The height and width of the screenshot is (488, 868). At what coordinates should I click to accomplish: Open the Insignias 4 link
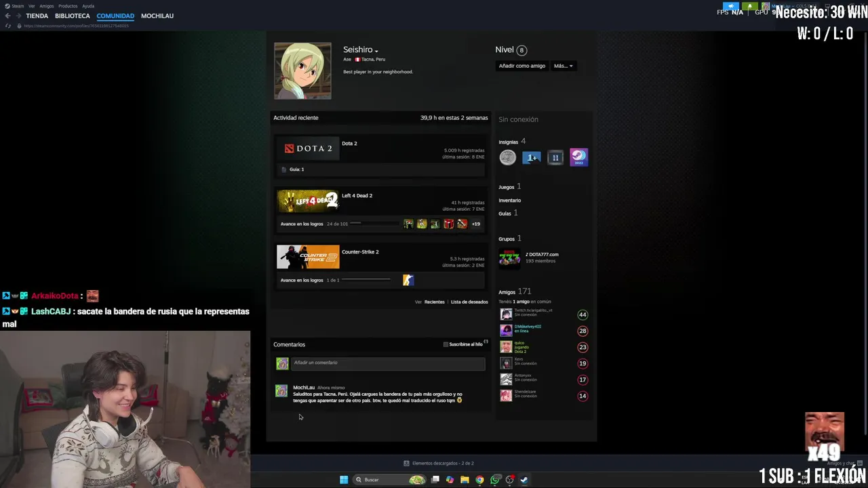[x=512, y=142]
